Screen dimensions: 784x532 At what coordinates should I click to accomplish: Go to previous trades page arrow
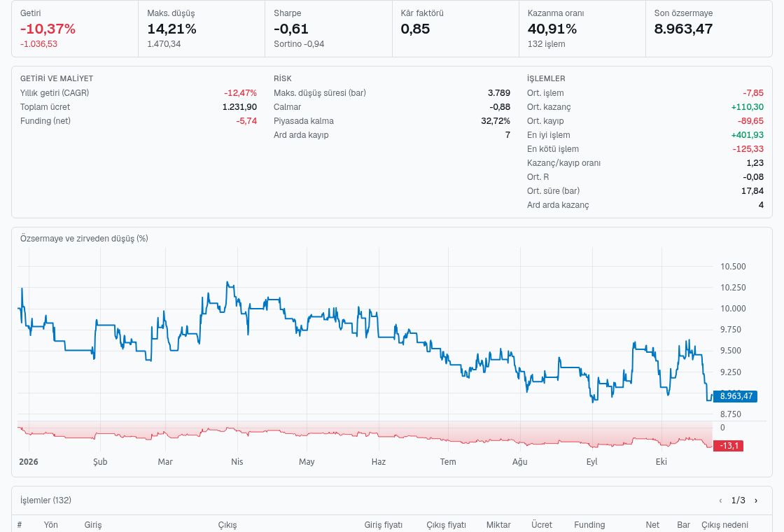720,500
